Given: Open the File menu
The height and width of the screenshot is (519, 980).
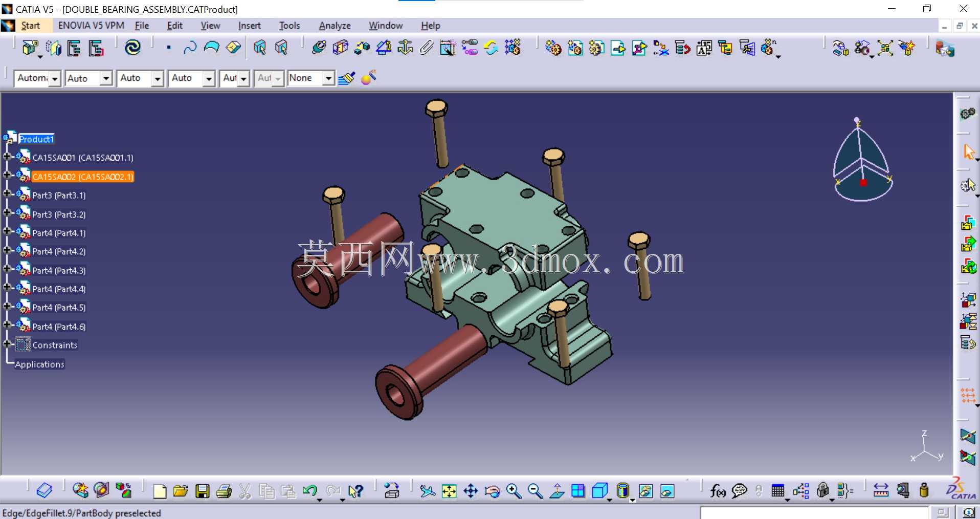Looking at the screenshot, I should pos(142,26).
